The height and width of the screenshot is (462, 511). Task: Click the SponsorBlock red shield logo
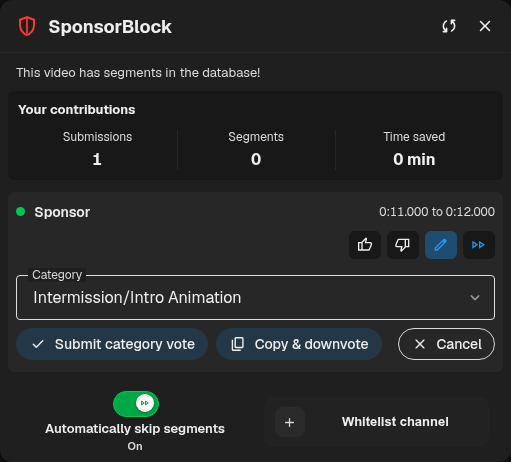coord(27,26)
